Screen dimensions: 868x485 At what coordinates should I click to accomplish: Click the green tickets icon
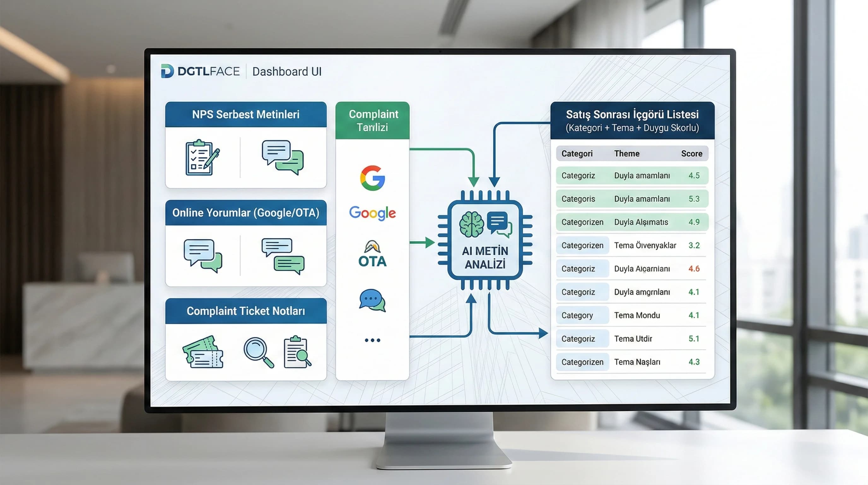[203, 352]
